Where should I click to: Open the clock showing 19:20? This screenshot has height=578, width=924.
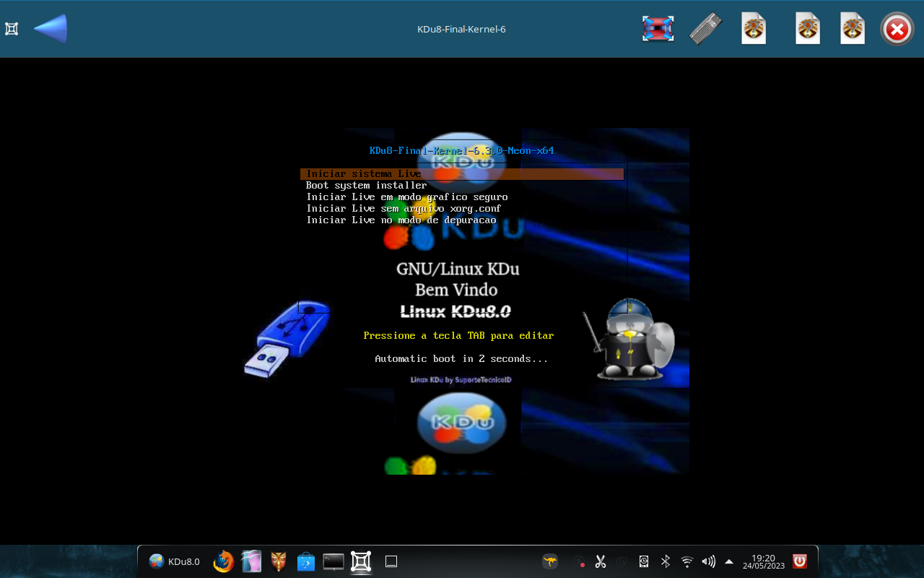(x=763, y=561)
